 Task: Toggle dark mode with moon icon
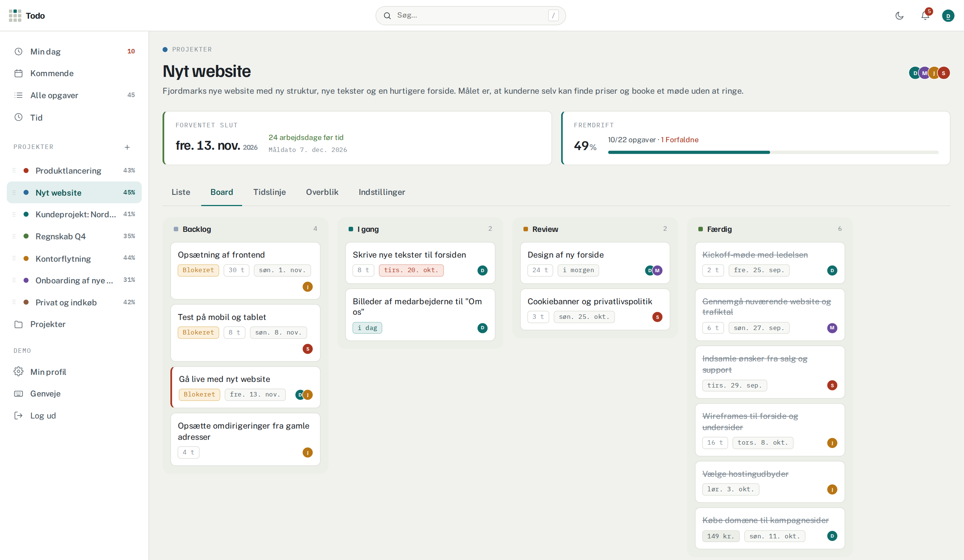[x=899, y=16]
